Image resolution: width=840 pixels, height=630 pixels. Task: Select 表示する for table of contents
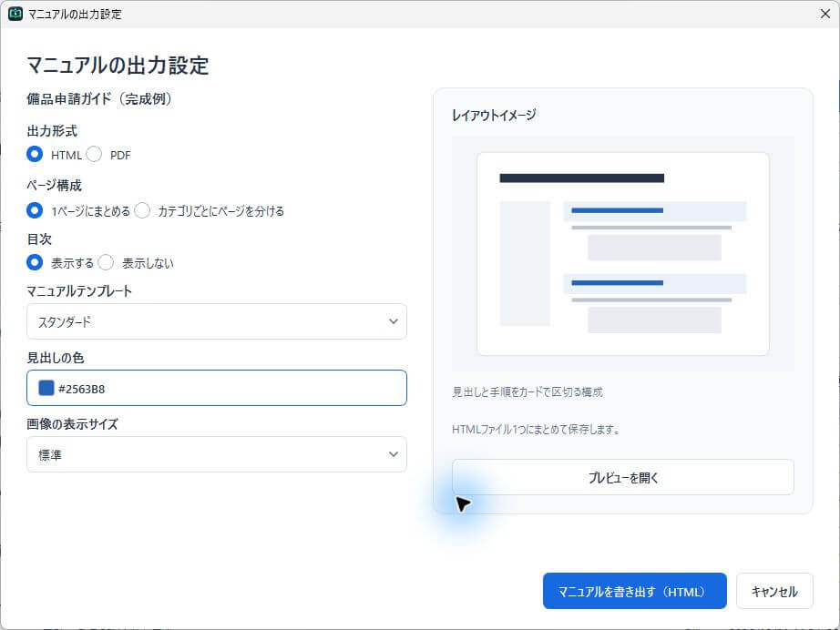pos(35,262)
